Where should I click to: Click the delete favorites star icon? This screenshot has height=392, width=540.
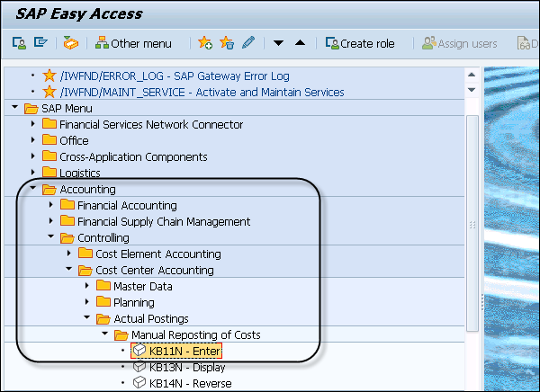pos(227,43)
